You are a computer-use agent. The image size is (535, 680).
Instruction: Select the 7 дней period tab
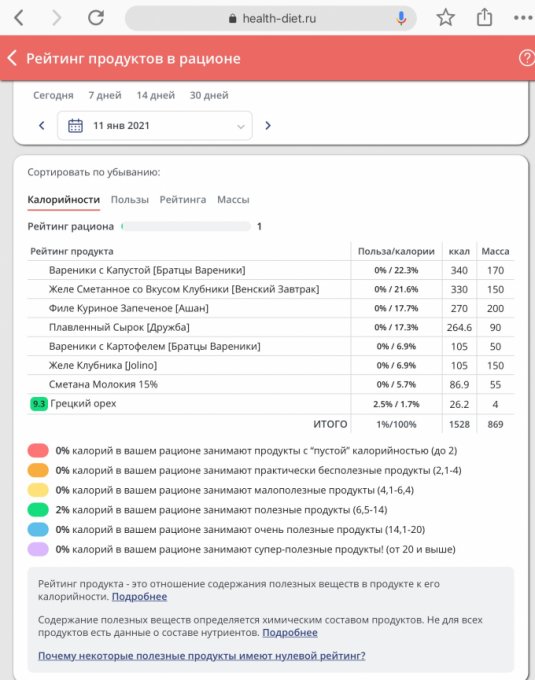point(105,95)
